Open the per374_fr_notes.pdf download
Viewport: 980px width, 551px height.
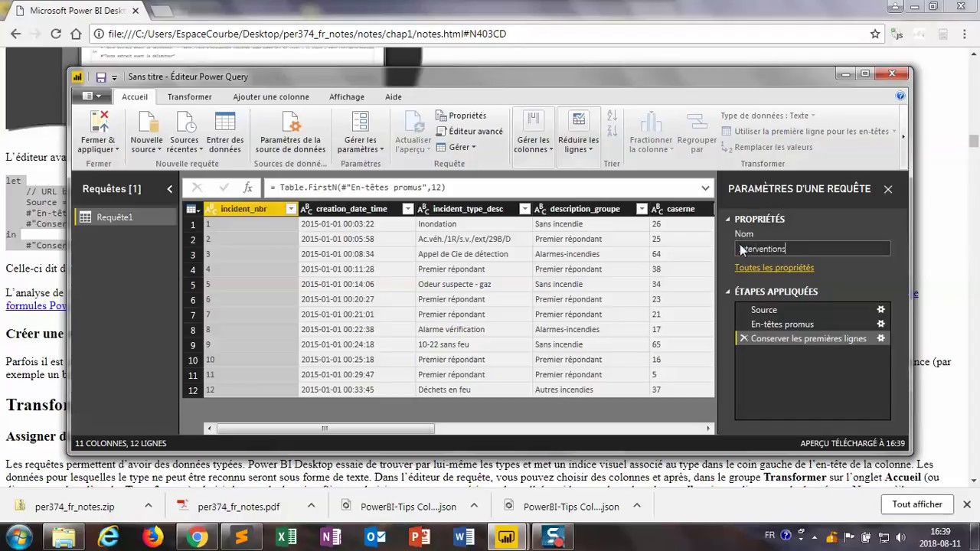coord(238,507)
